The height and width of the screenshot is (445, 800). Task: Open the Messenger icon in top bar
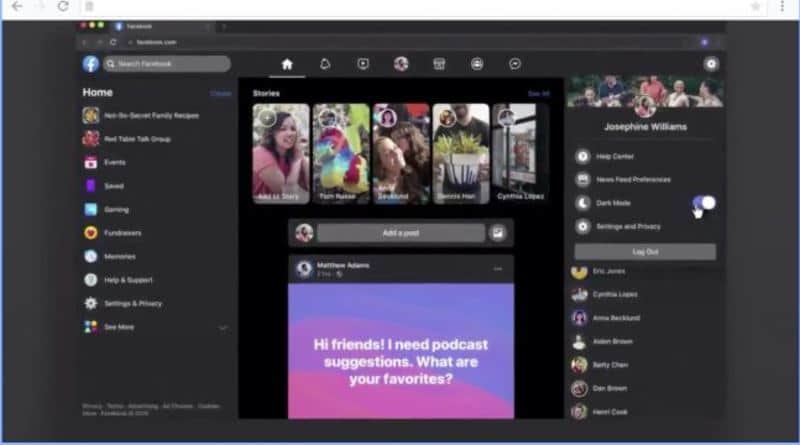pos(515,64)
